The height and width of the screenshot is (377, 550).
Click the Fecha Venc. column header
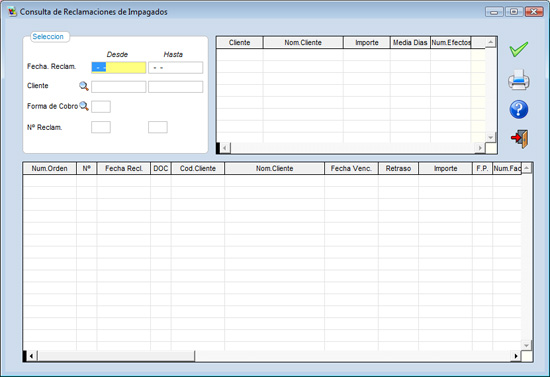click(x=351, y=168)
